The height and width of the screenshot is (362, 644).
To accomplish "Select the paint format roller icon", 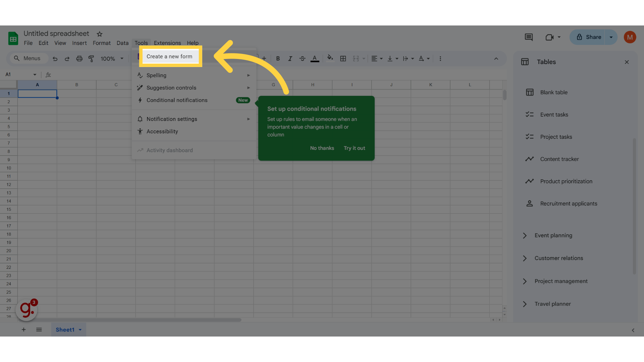I will [91, 59].
